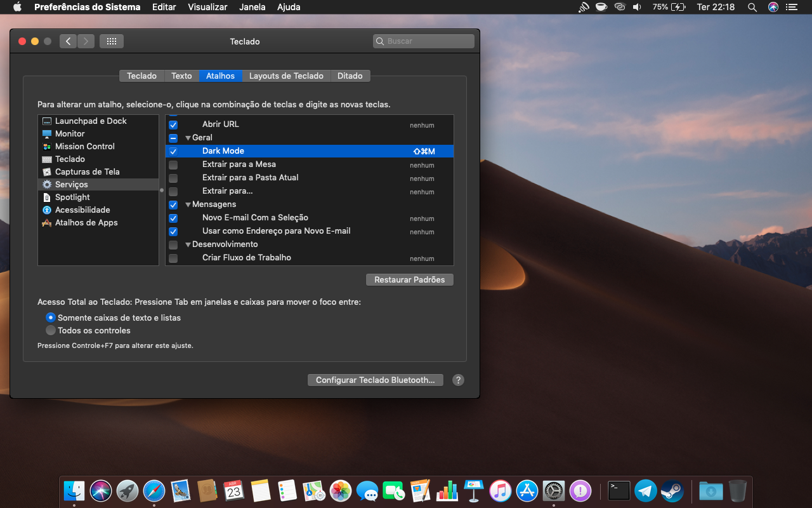Click the volume icon in menu bar
Viewport: 812px width, 508px height.
(x=637, y=7)
